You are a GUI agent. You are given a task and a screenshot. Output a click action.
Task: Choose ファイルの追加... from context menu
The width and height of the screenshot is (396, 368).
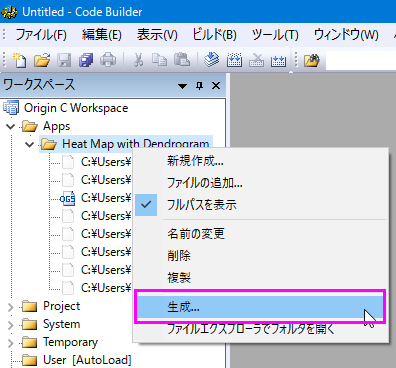point(261,183)
